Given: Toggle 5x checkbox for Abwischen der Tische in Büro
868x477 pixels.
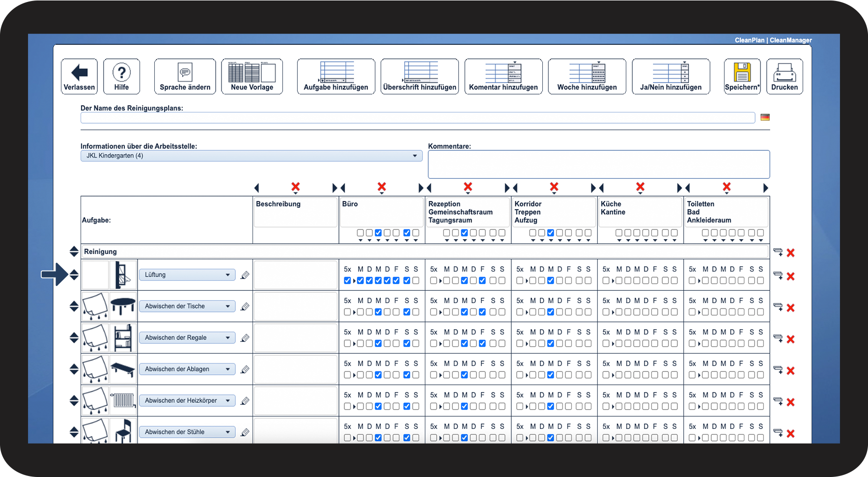Looking at the screenshot, I should 347,312.
